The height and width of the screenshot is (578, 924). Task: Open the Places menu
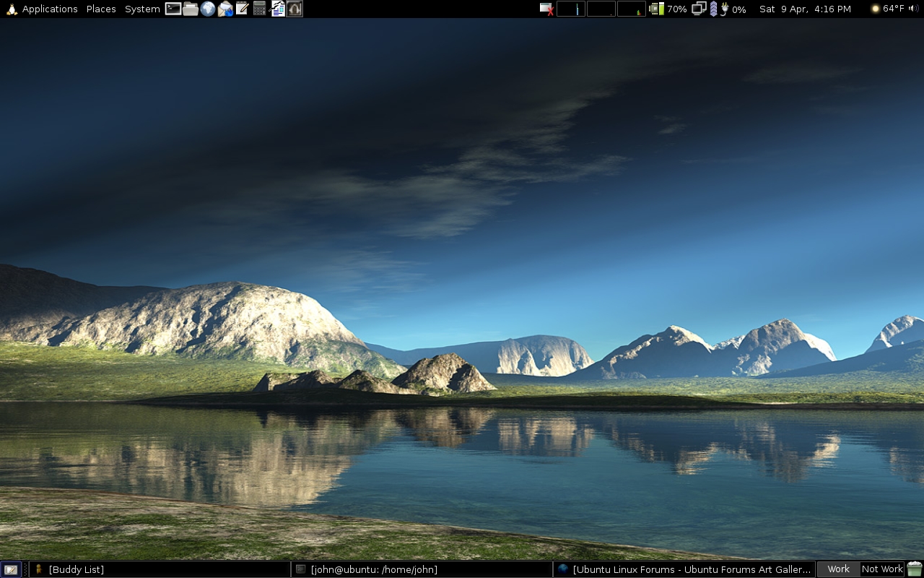pyautogui.click(x=101, y=9)
